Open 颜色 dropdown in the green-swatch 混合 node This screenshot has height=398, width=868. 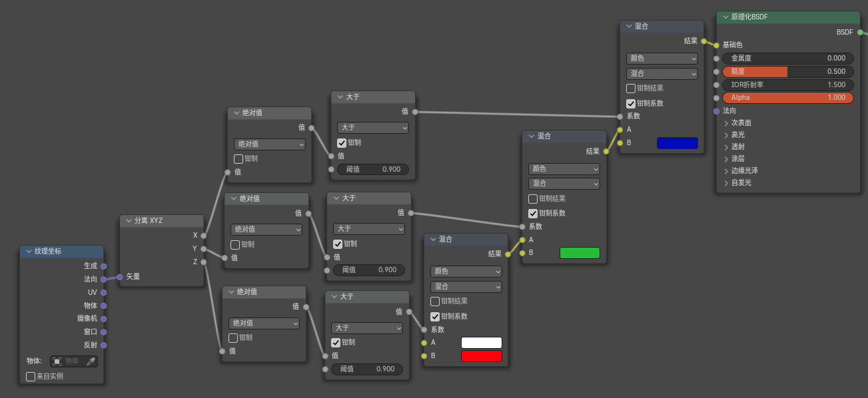(564, 169)
